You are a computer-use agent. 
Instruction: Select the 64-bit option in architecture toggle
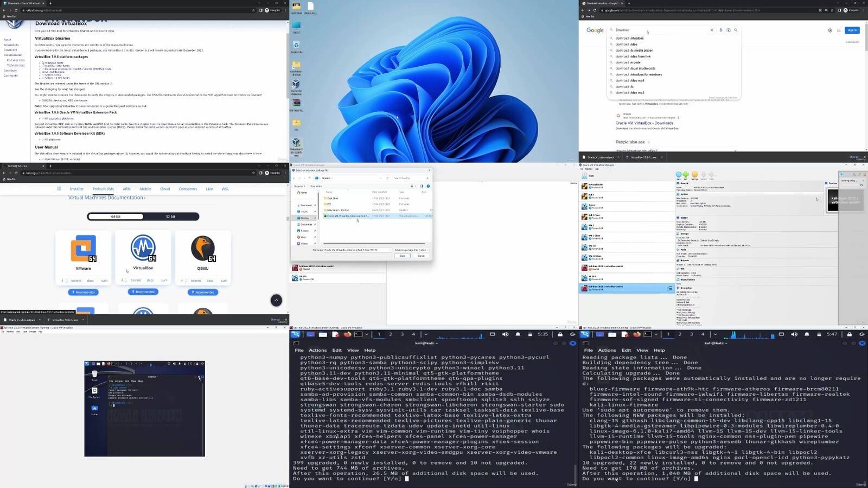tap(116, 217)
